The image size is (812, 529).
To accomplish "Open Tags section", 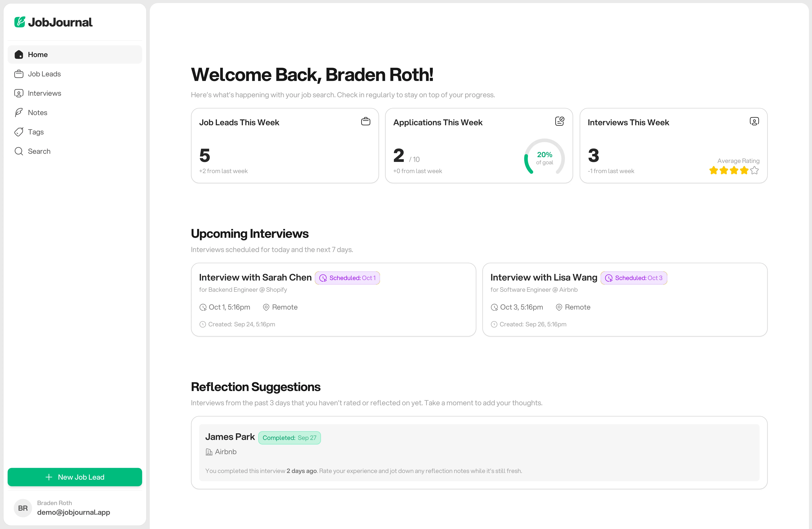I will coord(75,132).
